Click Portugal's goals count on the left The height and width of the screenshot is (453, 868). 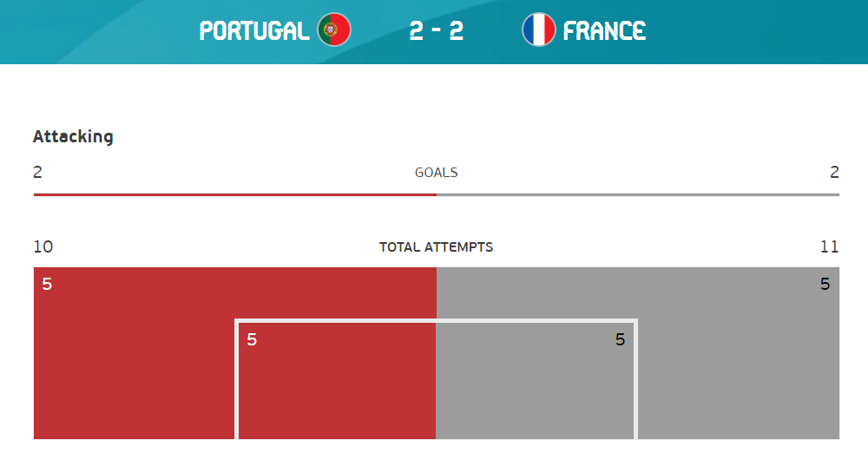click(37, 172)
